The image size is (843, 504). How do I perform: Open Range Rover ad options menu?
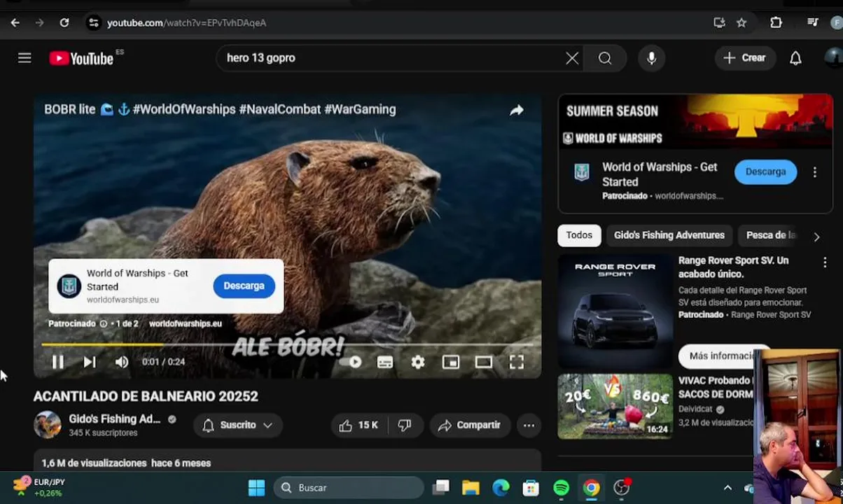825,262
